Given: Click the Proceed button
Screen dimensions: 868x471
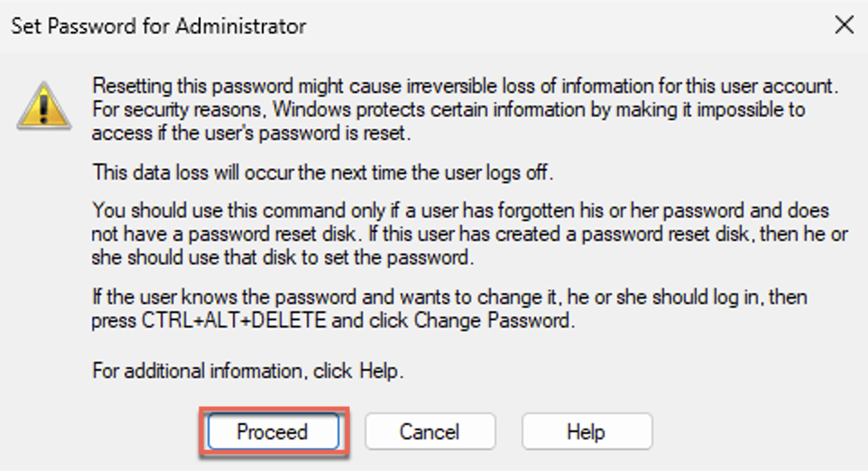Looking at the screenshot, I should (272, 432).
